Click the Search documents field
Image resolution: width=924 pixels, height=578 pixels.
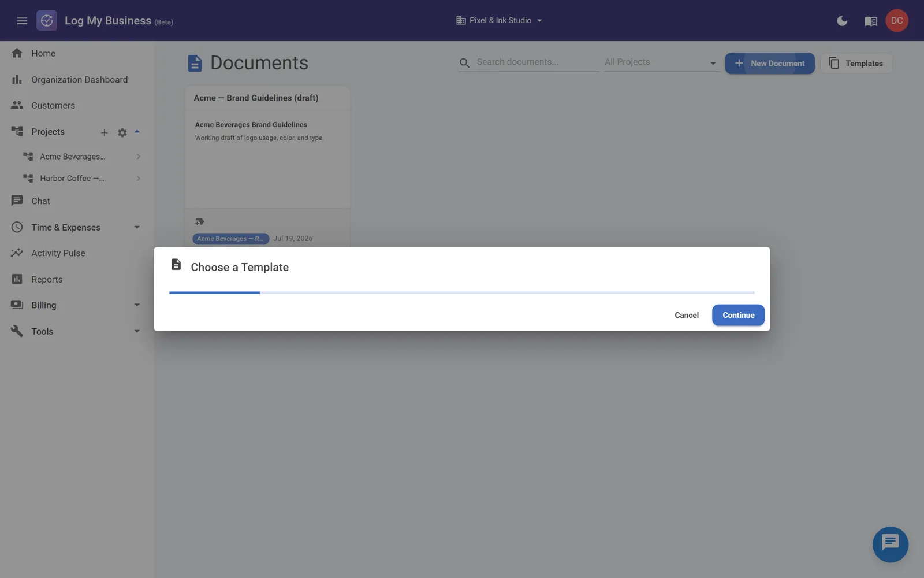click(537, 62)
